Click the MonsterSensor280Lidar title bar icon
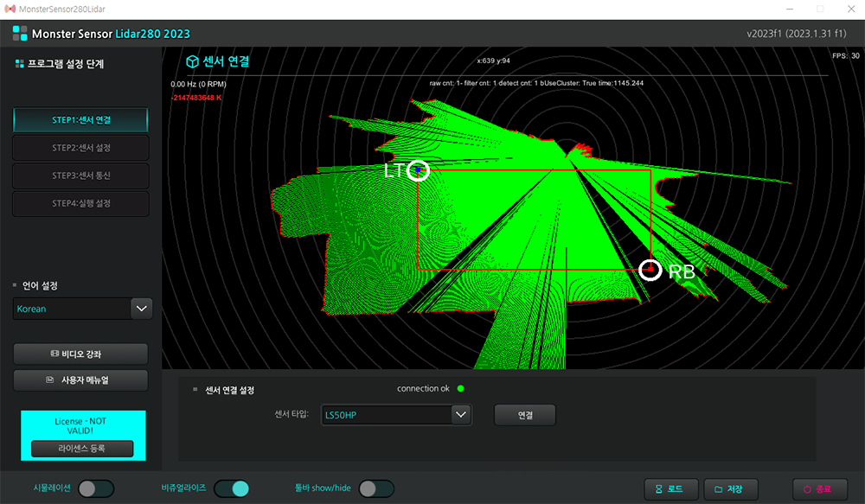The height and width of the screenshot is (504, 865). [10, 9]
